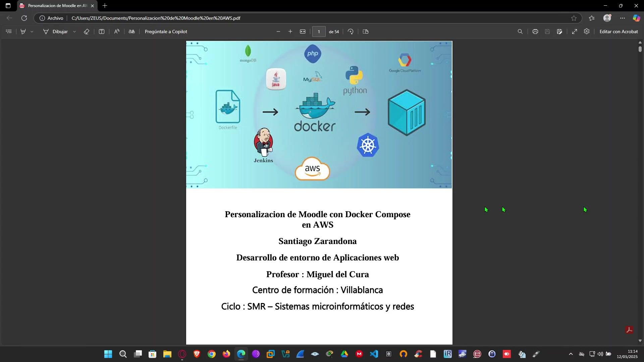Screen dimensions: 644x362
Task: Toggle fit to width view
Action: pyautogui.click(x=303, y=32)
